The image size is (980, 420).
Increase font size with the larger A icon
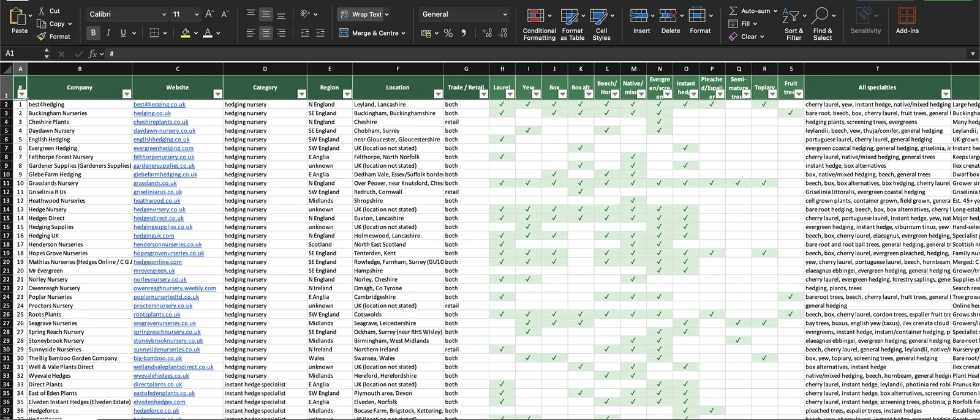209,14
